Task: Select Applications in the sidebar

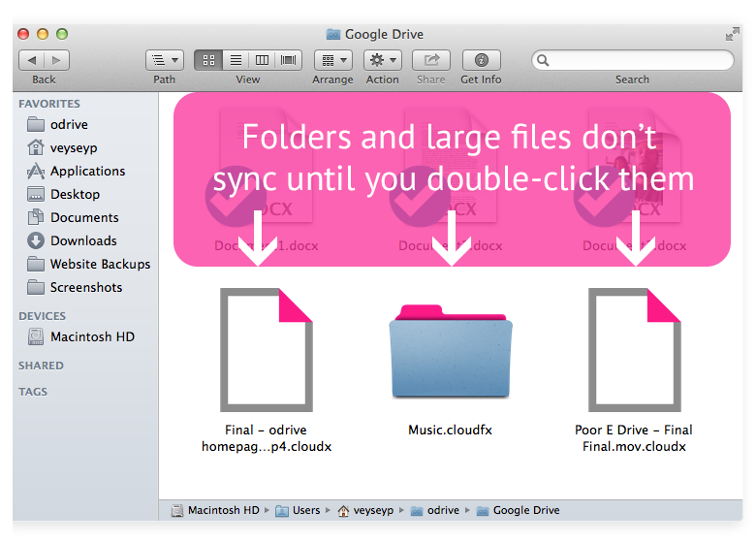Action: coord(86,171)
